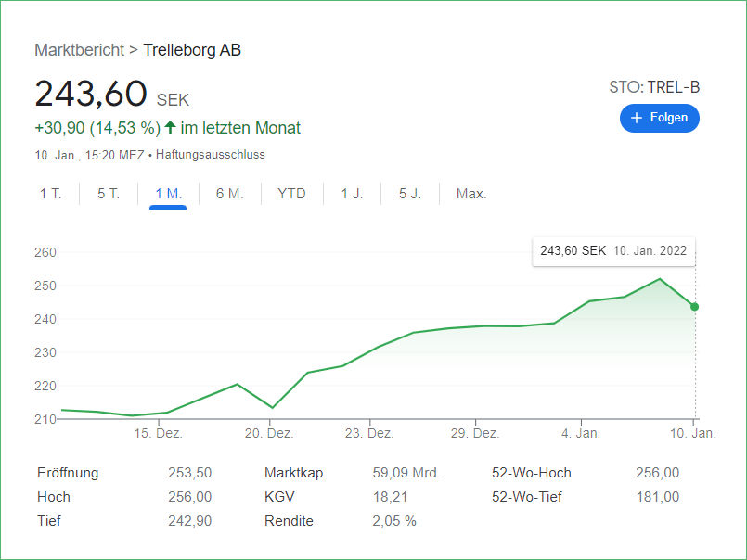Click the Rendite label

click(289, 520)
